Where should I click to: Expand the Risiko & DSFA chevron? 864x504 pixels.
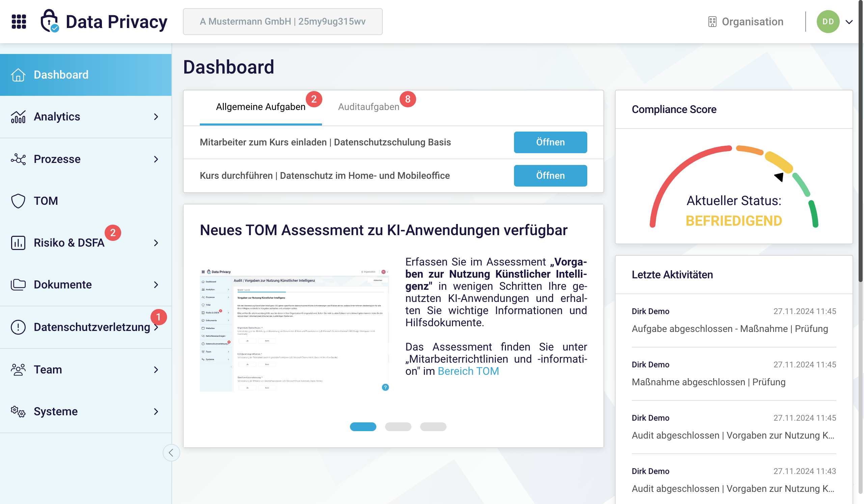pyautogui.click(x=156, y=243)
